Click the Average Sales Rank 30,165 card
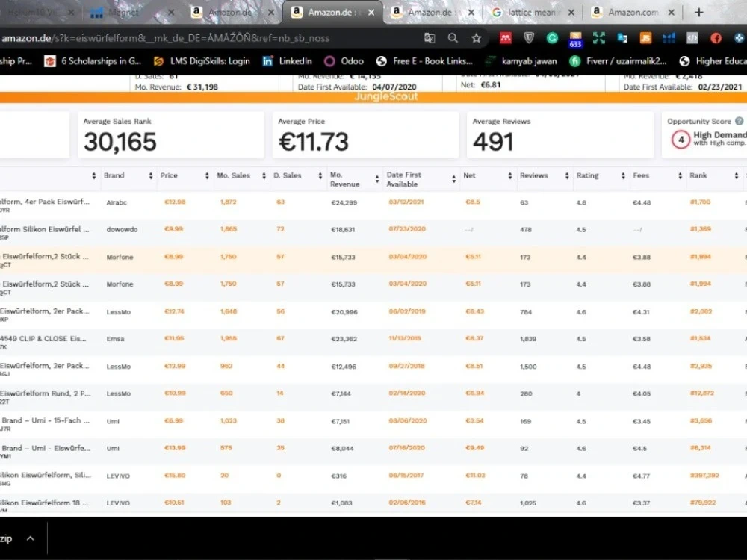The height and width of the screenshot is (560, 747). pyautogui.click(x=170, y=134)
